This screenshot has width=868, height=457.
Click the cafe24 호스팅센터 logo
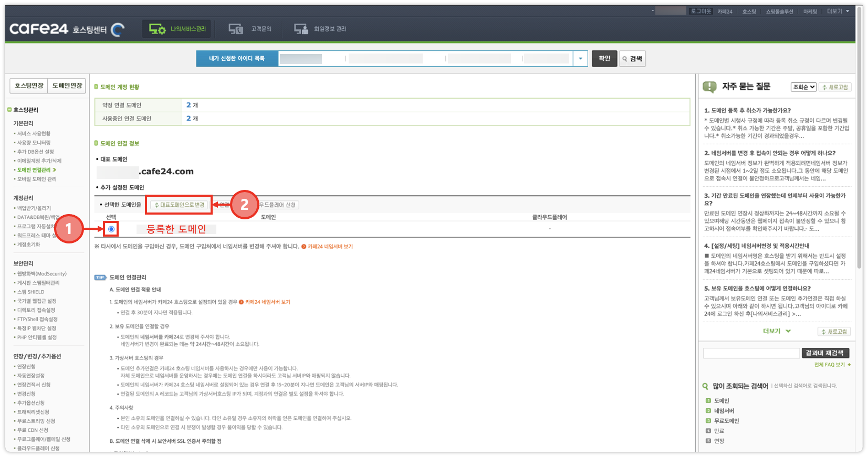click(67, 29)
